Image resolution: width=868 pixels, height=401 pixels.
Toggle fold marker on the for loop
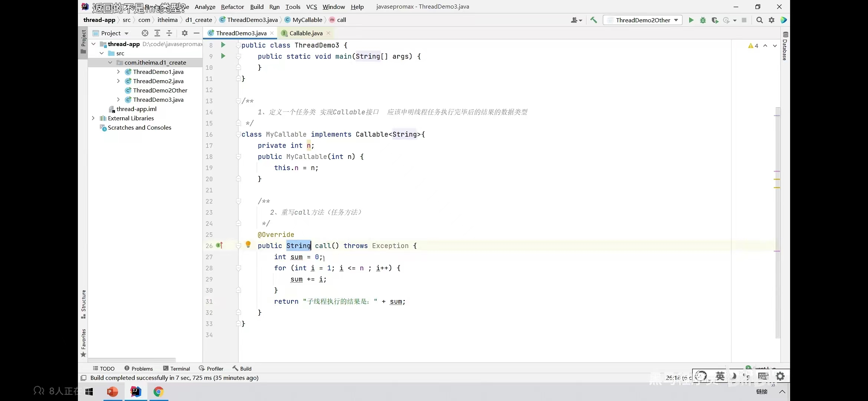239,268
